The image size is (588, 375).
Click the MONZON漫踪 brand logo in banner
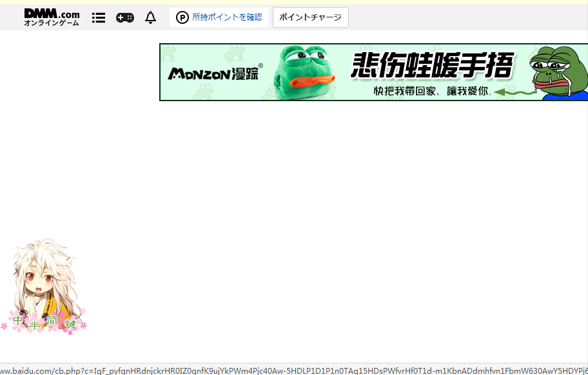(215, 73)
